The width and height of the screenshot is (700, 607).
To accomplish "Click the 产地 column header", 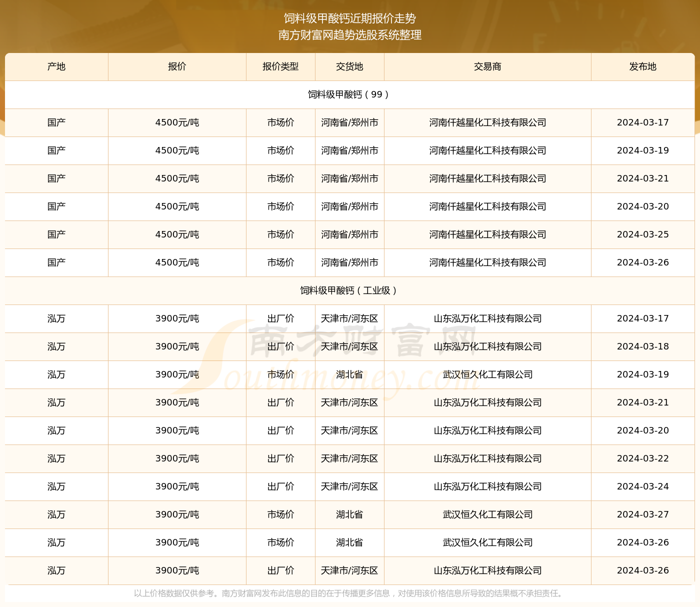I will click(x=56, y=66).
